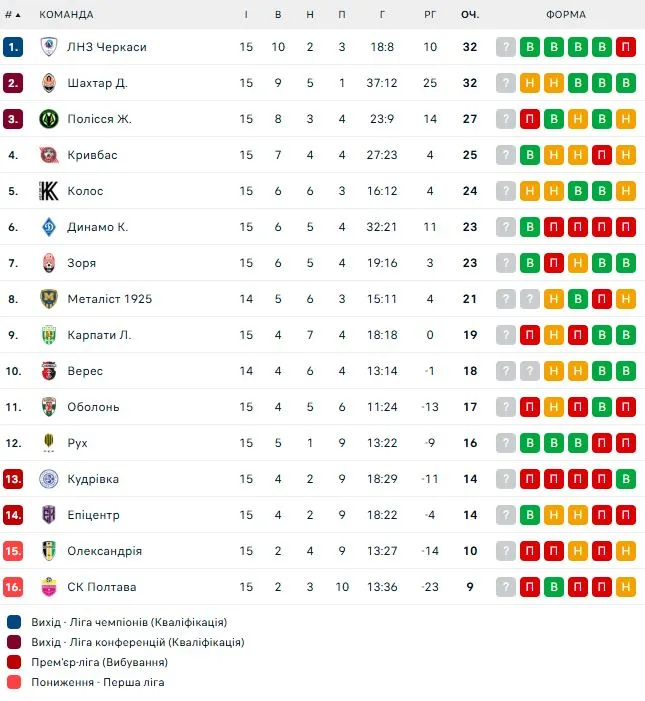Screen dimensions: 645x701
Task: Open the Зоря team link
Action: [82, 263]
